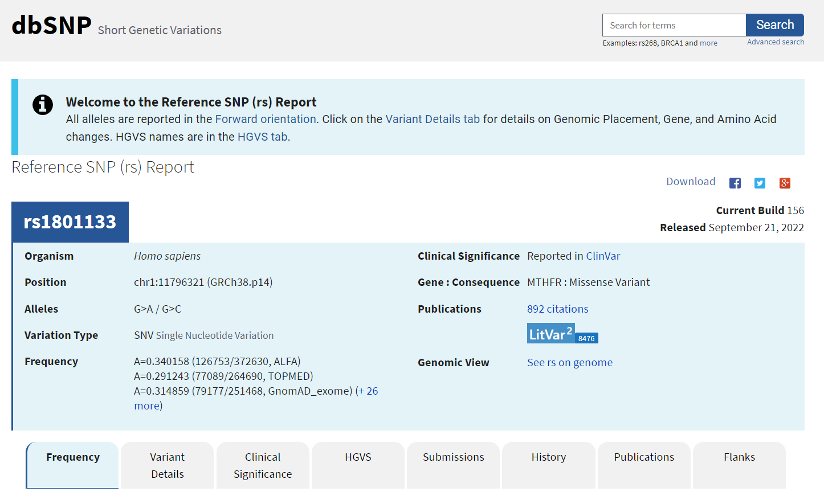824x504 pixels.
Task: Click inside the Search for terms field
Action: [x=674, y=26]
